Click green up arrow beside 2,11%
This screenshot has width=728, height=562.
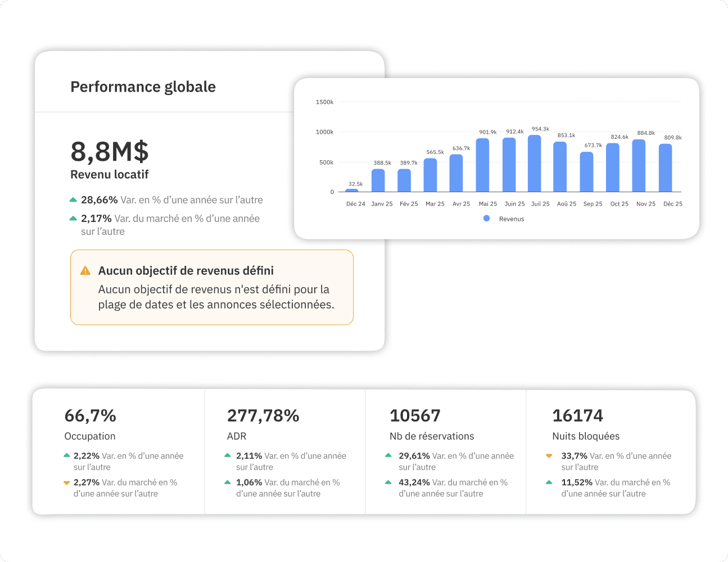click(228, 456)
